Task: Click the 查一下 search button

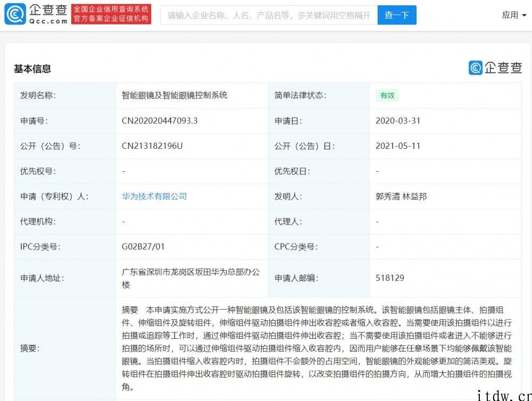Action: [x=397, y=15]
